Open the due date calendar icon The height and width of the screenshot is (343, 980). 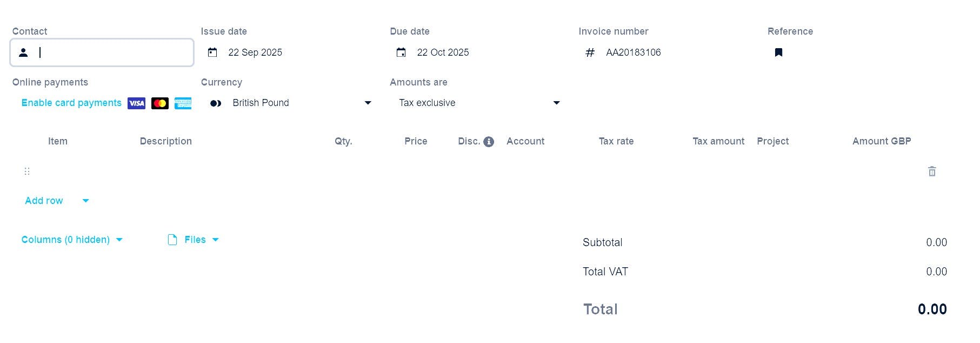coord(401,52)
